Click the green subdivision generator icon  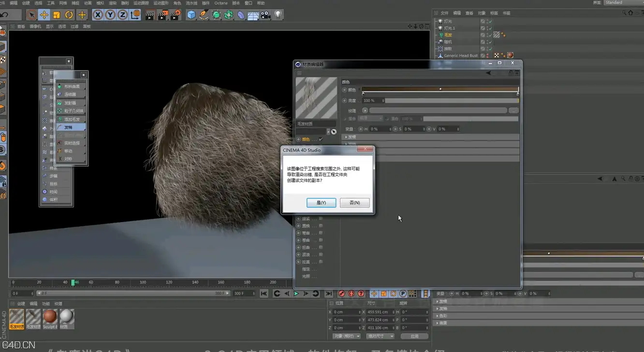217,15
